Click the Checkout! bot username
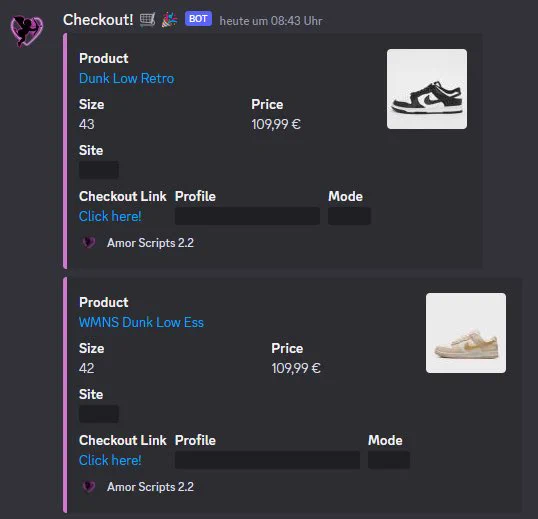538x519 pixels. [x=98, y=20]
